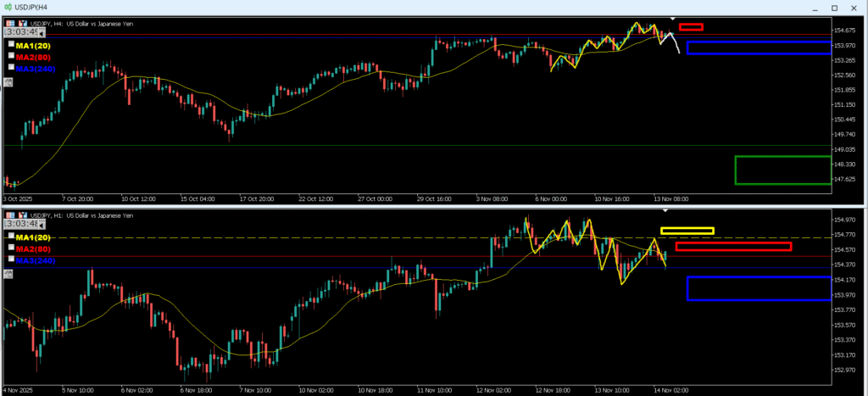Enable the MA1(20) checkbox in H4 chart
The image size is (868, 396).
click(x=11, y=44)
